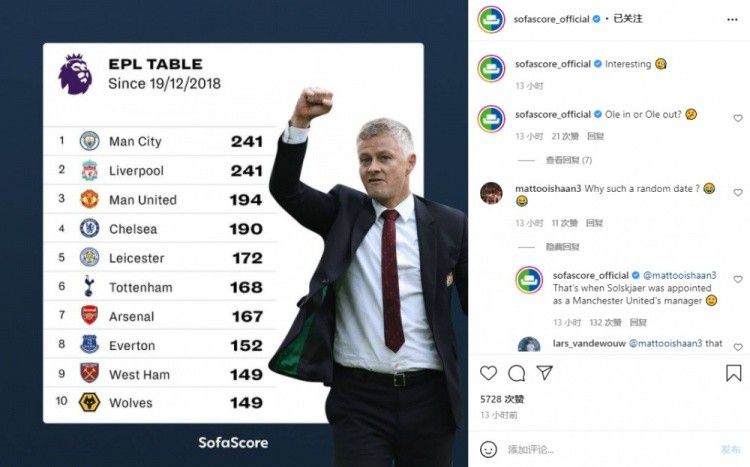Save the post with the bookmark icon
This screenshot has height=467, width=750.
(x=733, y=373)
